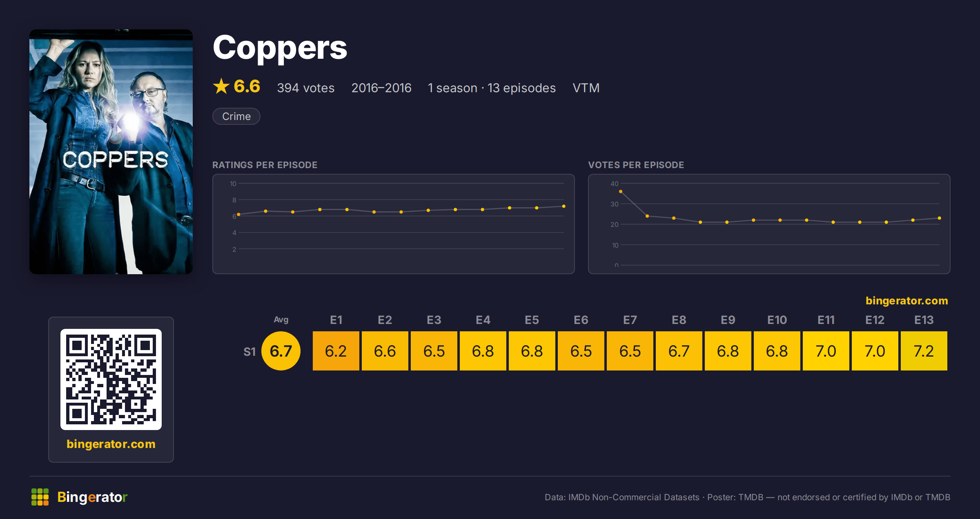Click the 394 votes text

(306, 88)
